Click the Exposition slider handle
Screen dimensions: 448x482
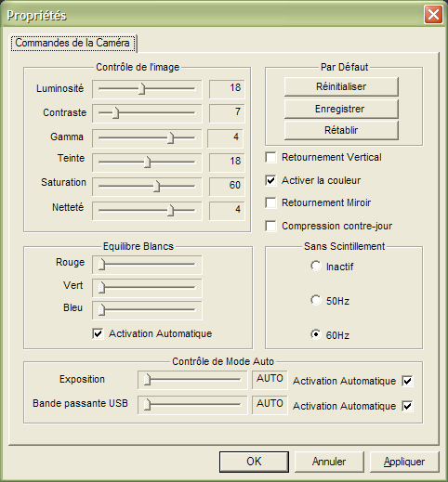147,379
